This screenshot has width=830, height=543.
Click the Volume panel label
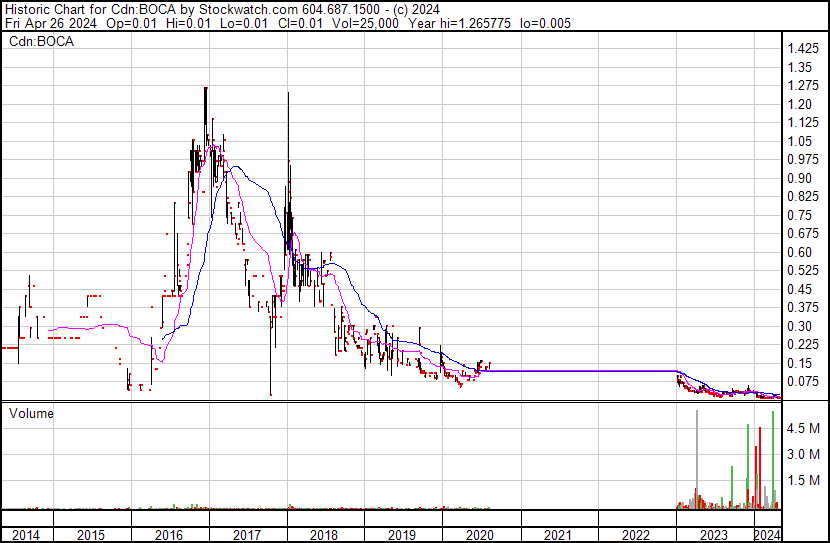tap(32, 413)
